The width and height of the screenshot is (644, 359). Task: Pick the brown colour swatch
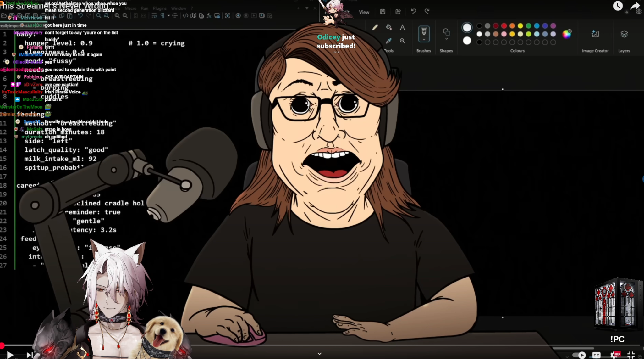(496, 34)
